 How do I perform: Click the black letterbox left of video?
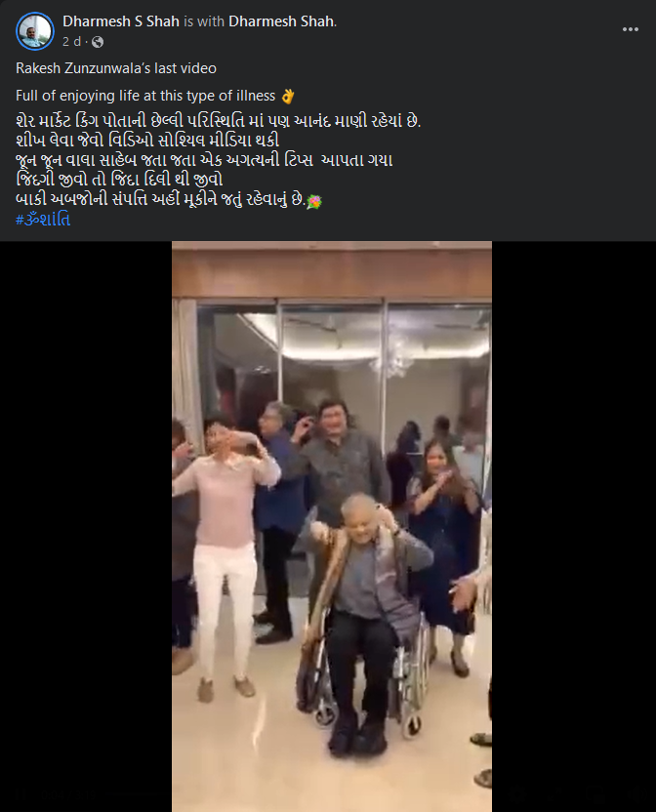86,526
